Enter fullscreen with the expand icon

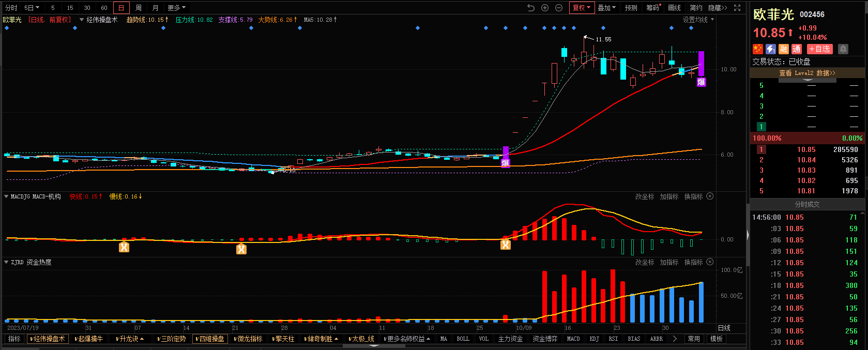click(737, 8)
